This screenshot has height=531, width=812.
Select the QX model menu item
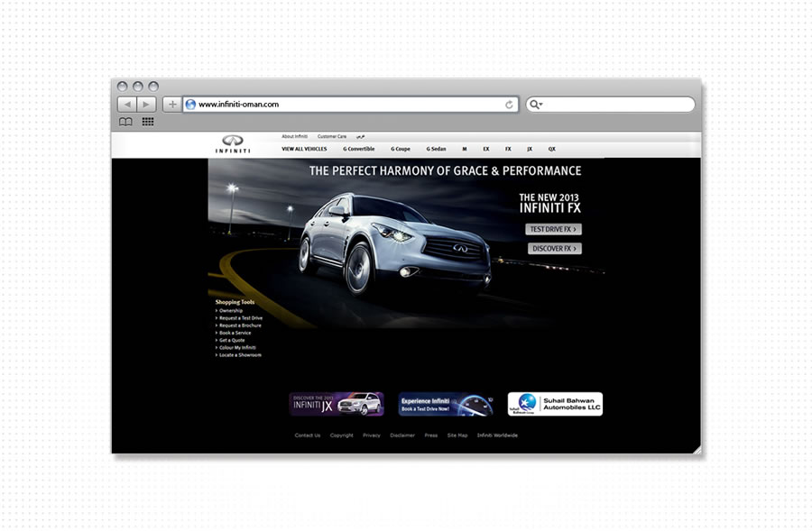(x=552, y=149)
